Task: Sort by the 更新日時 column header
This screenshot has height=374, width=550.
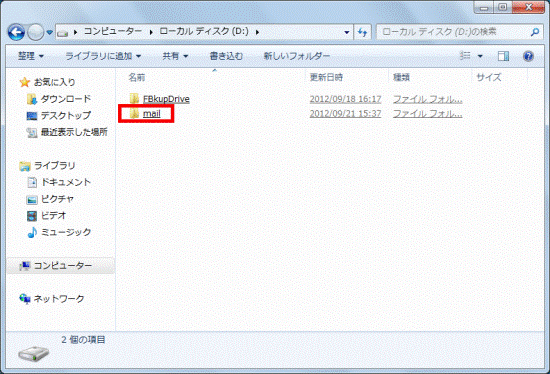Action: [x=326, y=77]
